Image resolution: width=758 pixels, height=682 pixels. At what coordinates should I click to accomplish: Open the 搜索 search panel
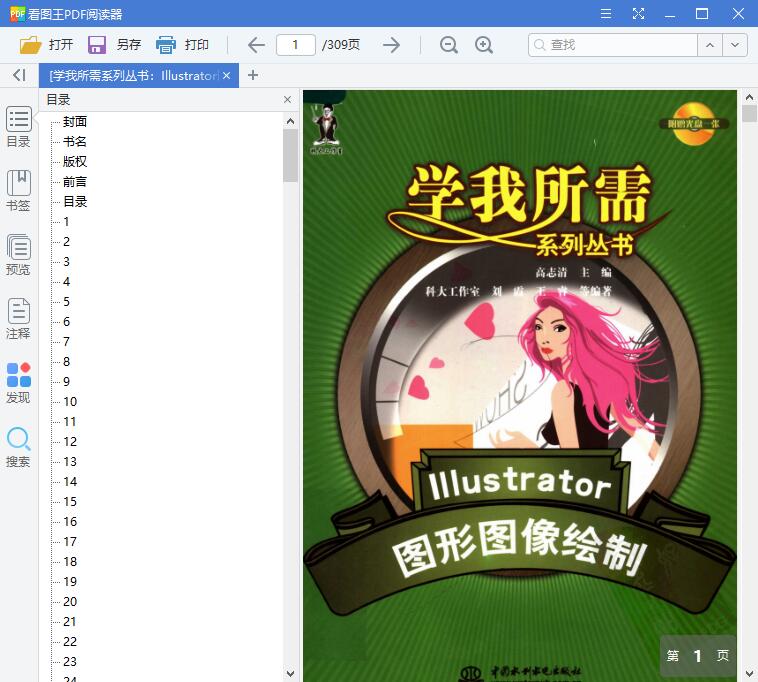(18, 447)
